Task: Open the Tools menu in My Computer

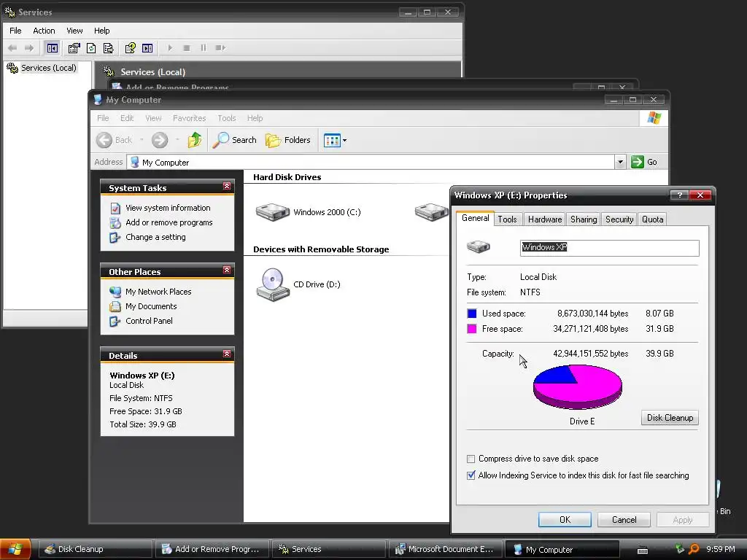Action: click(x=227, y=118)
